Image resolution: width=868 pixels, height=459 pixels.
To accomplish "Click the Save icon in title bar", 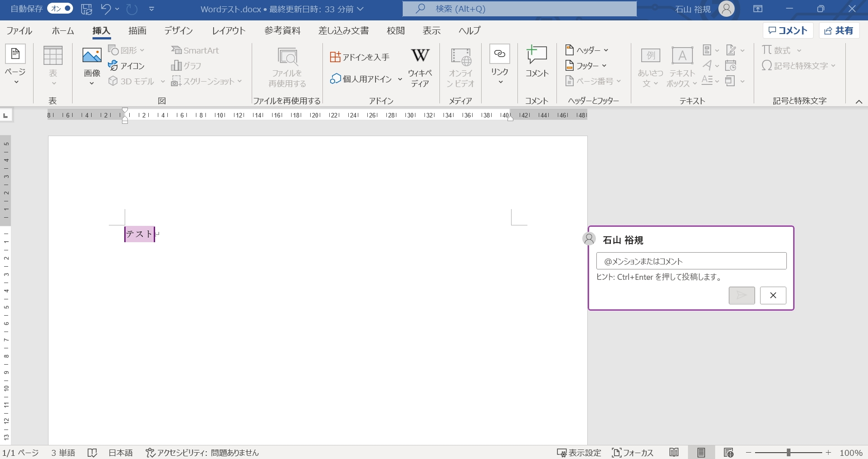I will tap(86, 9).
